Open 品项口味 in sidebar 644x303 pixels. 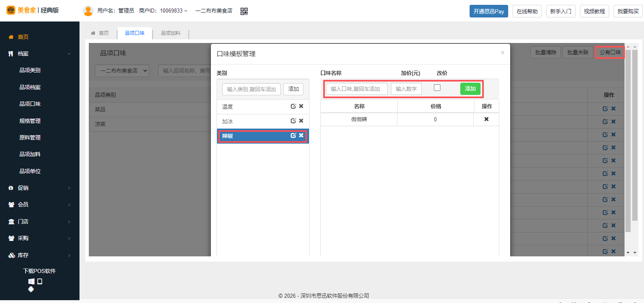click(x=30, y=104)
